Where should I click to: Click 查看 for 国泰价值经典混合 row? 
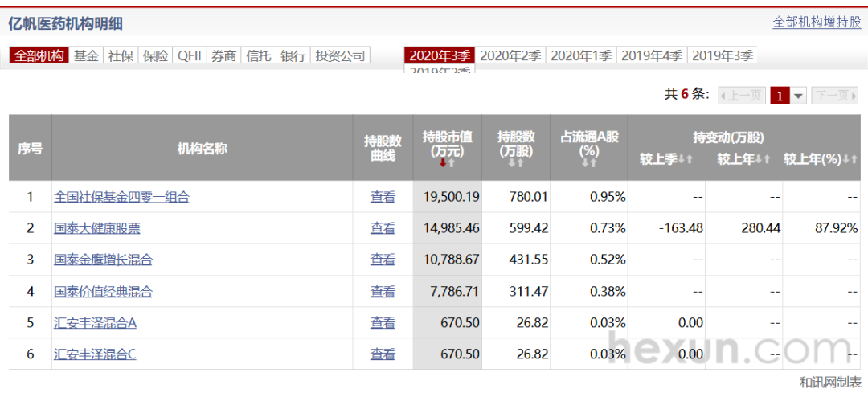pyautogui.click(x=383, y=291)
